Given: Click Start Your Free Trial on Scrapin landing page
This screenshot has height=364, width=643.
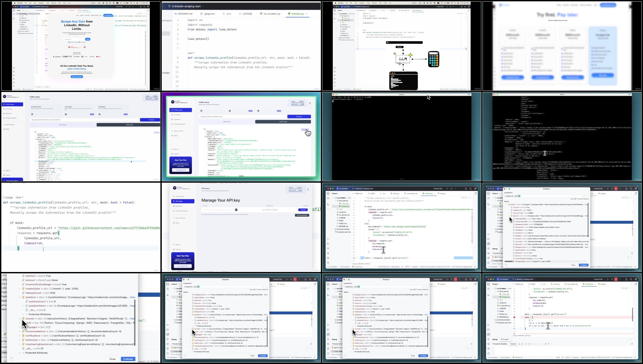Looking at the screenshot, I should point(77,77).
